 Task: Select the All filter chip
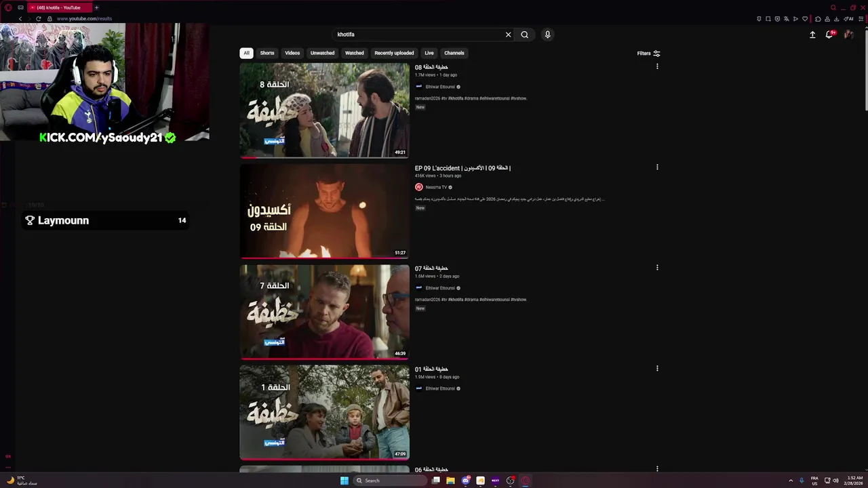246,53
